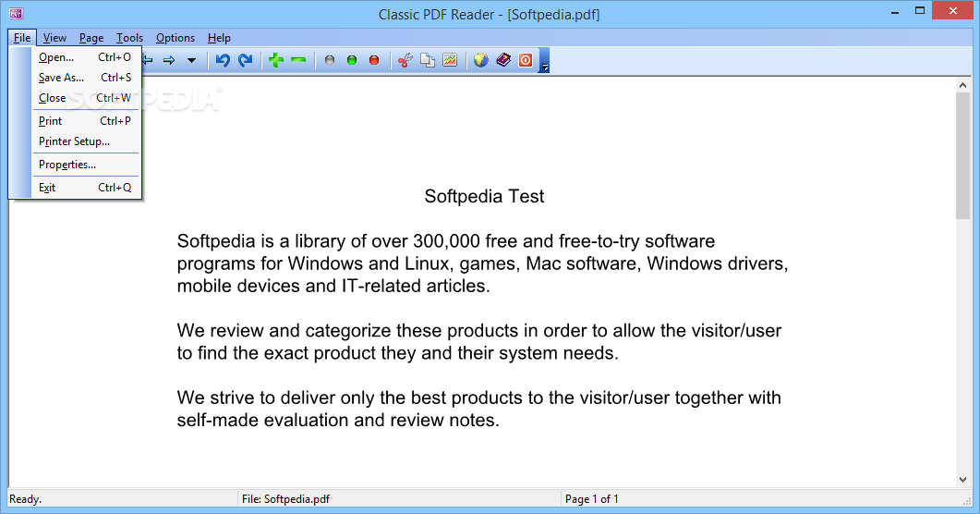
Task: Select Exit in the File menu
Action: (86, 188)
